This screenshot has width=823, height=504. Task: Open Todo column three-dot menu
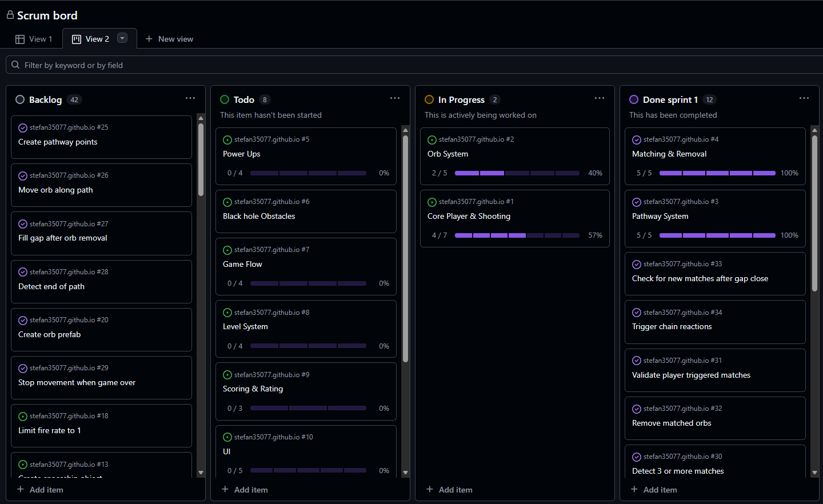[395, 98]
